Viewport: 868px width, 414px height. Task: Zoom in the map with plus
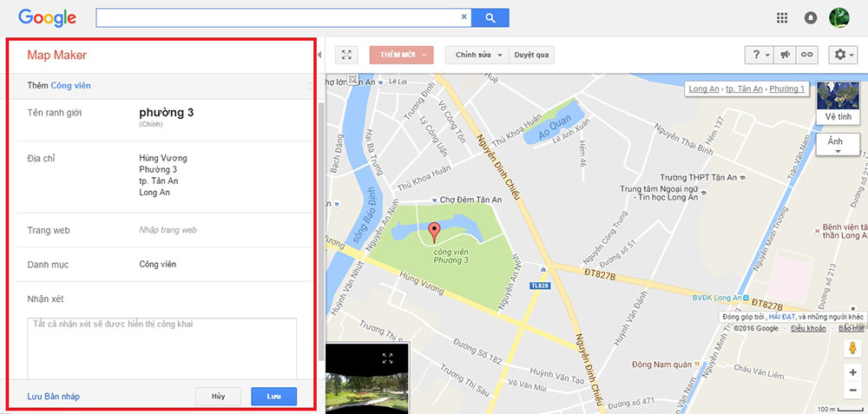(852, 372)
